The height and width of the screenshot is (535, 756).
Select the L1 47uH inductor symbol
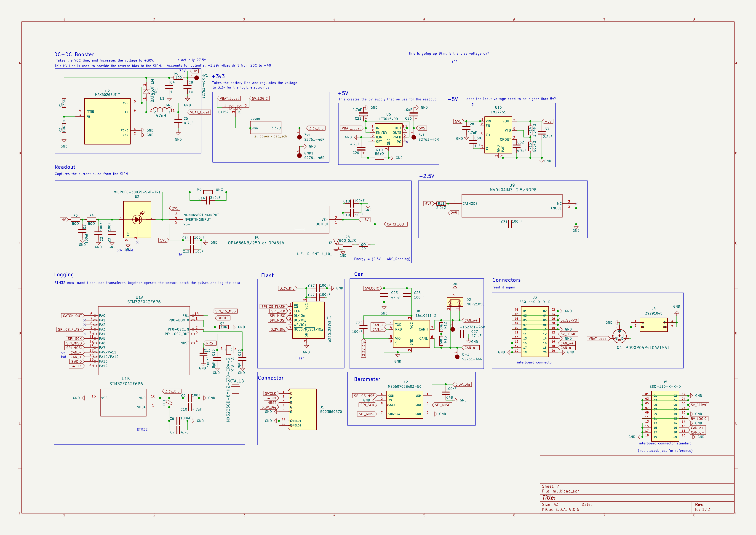(162, 110)
